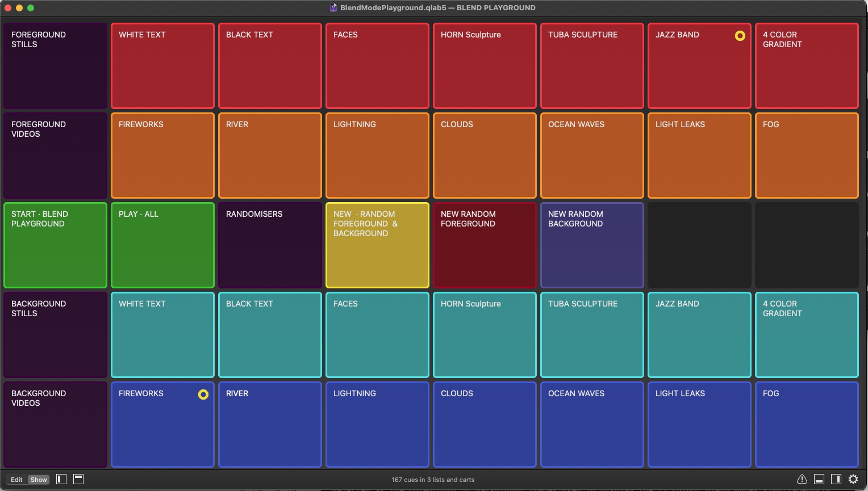The image size is (868, 491).
Task: Click the RANDOMISERS label cell
Action: 270,245
